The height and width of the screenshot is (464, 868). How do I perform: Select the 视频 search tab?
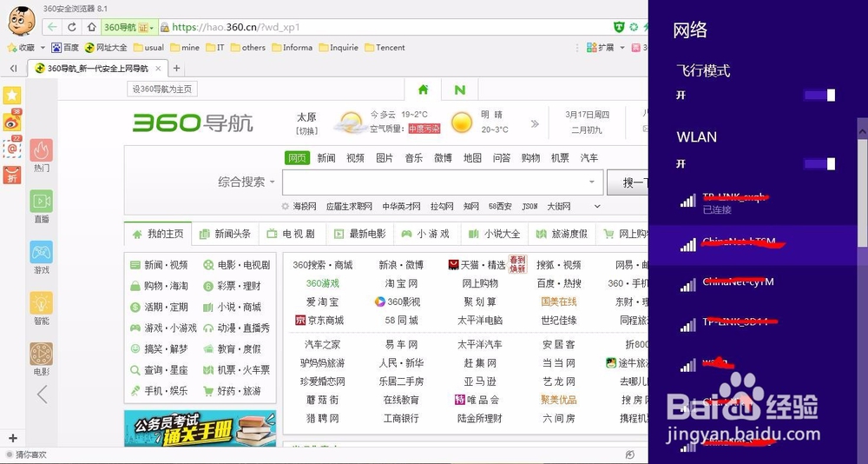click(355, 158)
